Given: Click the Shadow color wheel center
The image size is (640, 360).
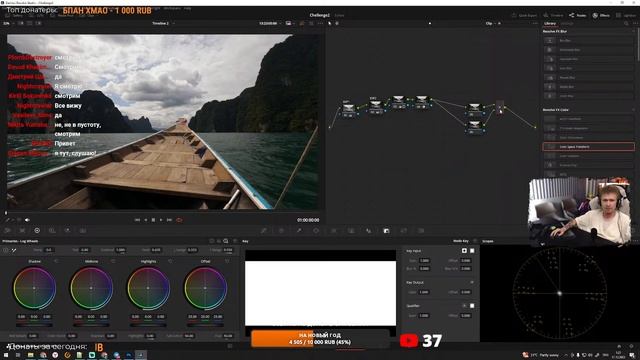Looking at the screenshot, I should 34,288.
